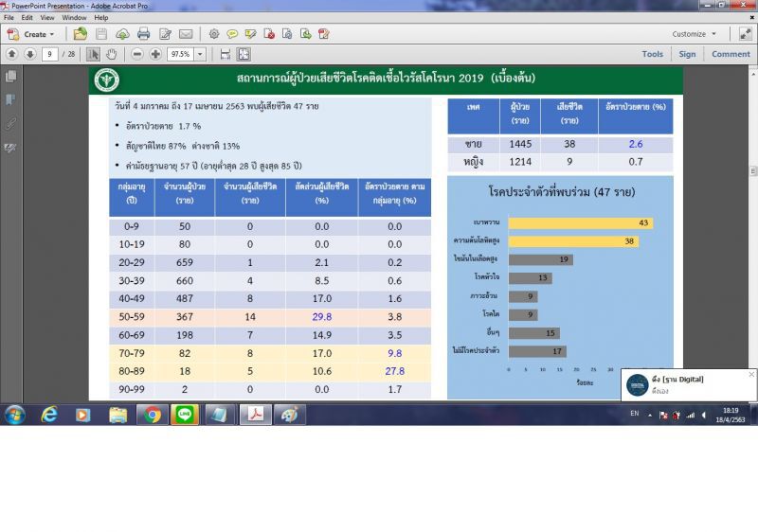Open preferences with the gear icon
Image resolution: width=758 pixels, height=532 pixels.
pos(214,34)
